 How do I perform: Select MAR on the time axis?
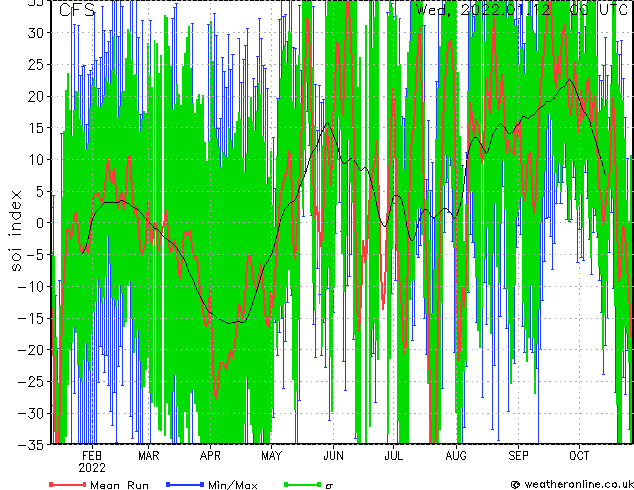point(148,455)
